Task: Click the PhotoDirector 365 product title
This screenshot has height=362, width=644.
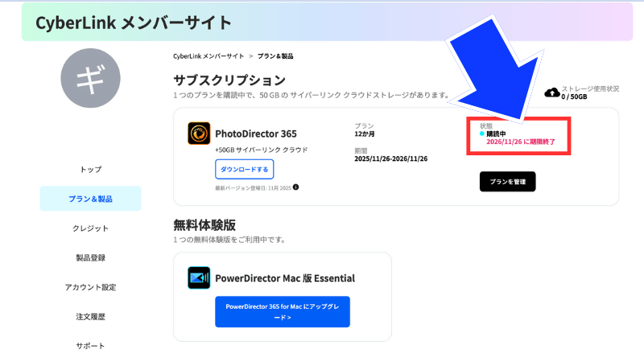Action: pos(256,134)
